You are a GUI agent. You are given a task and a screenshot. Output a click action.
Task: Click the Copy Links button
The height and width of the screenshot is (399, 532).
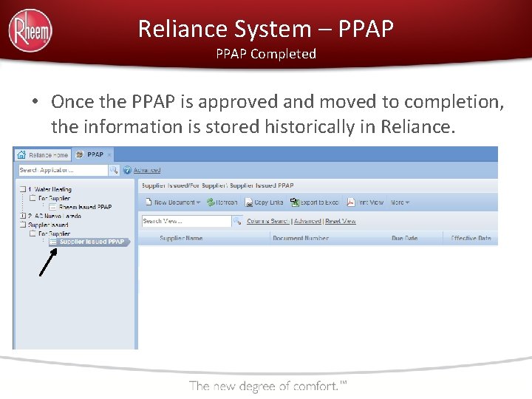[264, 202]
